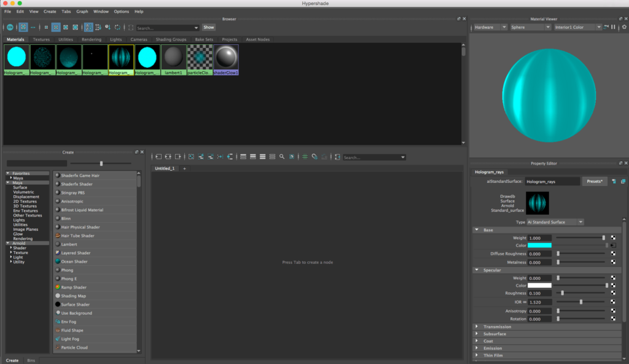Viewport: 629px width, 364px height.
Task: Select the Hologram_rays material swatch
Action: (121, 60)
